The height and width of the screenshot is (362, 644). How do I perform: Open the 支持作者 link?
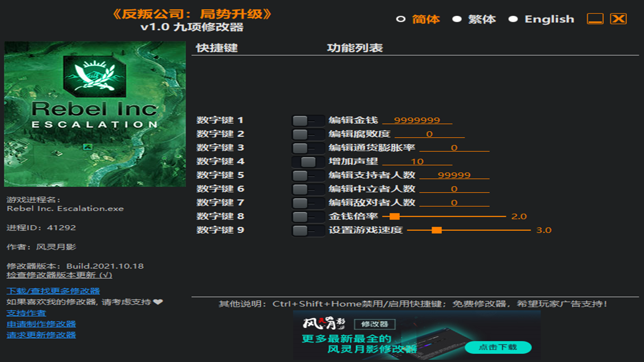pos(26,313)
